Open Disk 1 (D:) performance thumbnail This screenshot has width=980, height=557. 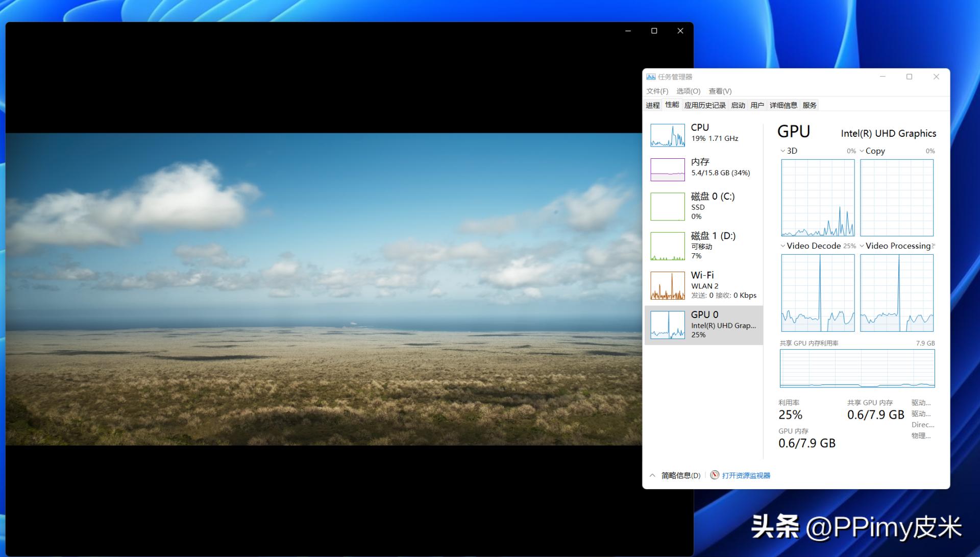[x=667, y=246]
